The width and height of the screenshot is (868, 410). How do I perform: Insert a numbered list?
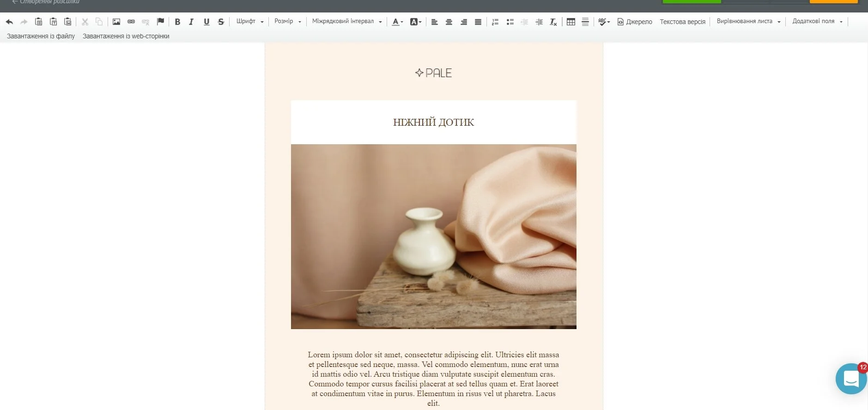495,22
